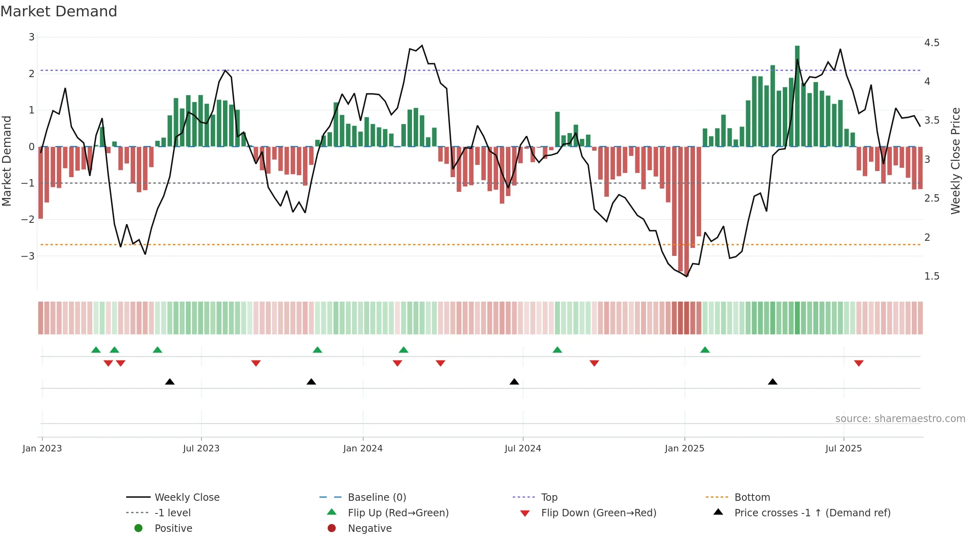Click the vertical Market Demand axis title
Screen dimensions: 980x551
click(7, 161)
